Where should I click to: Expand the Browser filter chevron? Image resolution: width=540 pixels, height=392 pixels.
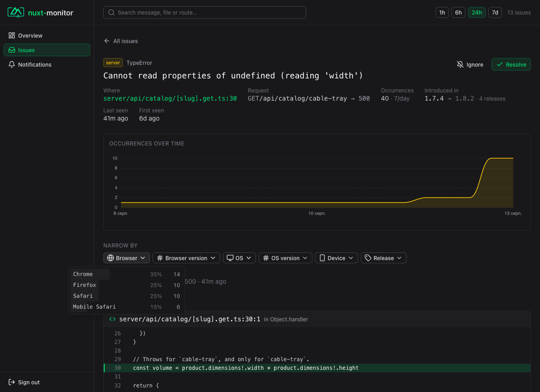(143, 258)
